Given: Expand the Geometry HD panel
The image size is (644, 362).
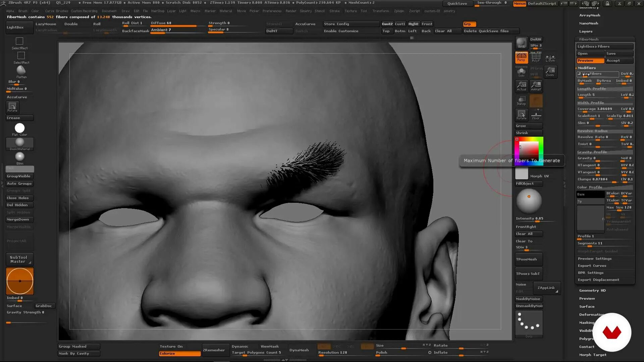Looking at the screenshot, I should pyautogui.click(x=592, y=290).
